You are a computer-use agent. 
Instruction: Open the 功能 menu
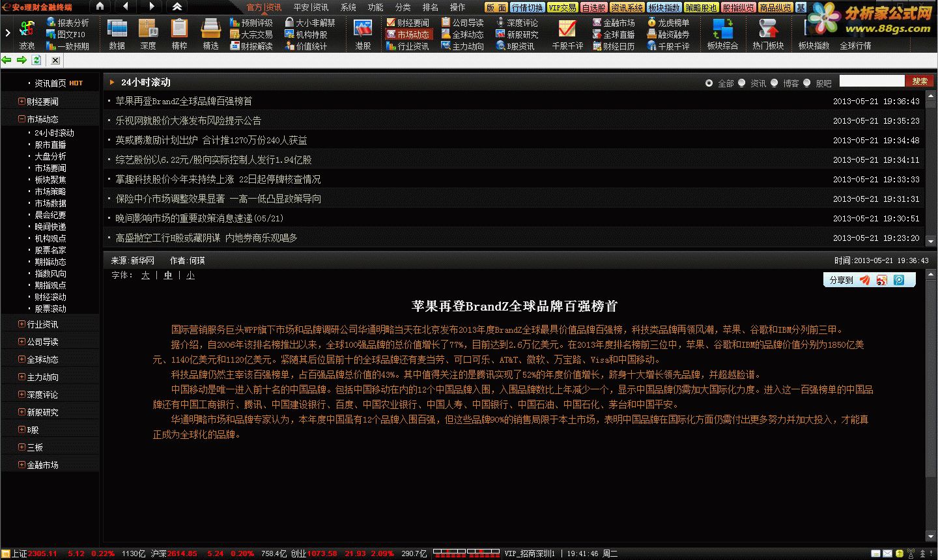pyautogui.click(x=376, y=7)
